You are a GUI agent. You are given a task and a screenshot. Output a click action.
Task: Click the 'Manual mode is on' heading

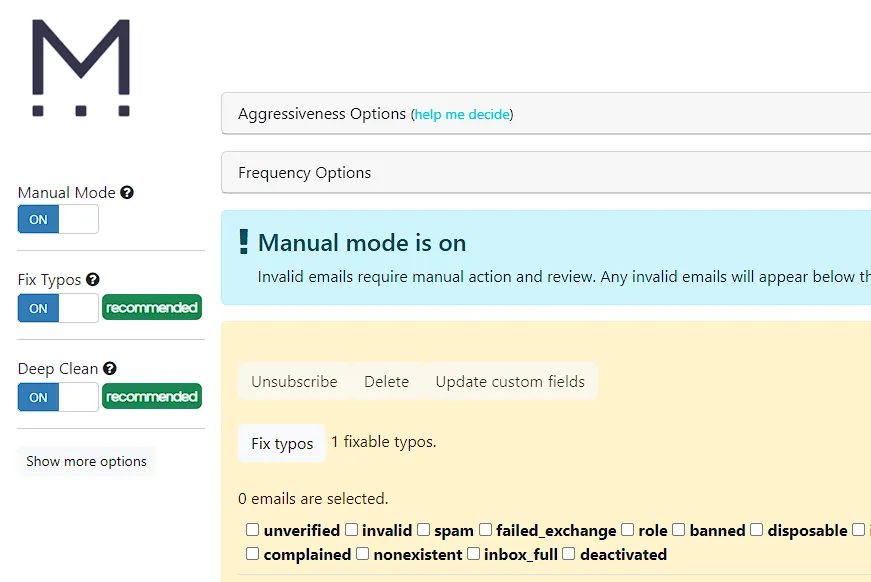(x=362, y=243)
